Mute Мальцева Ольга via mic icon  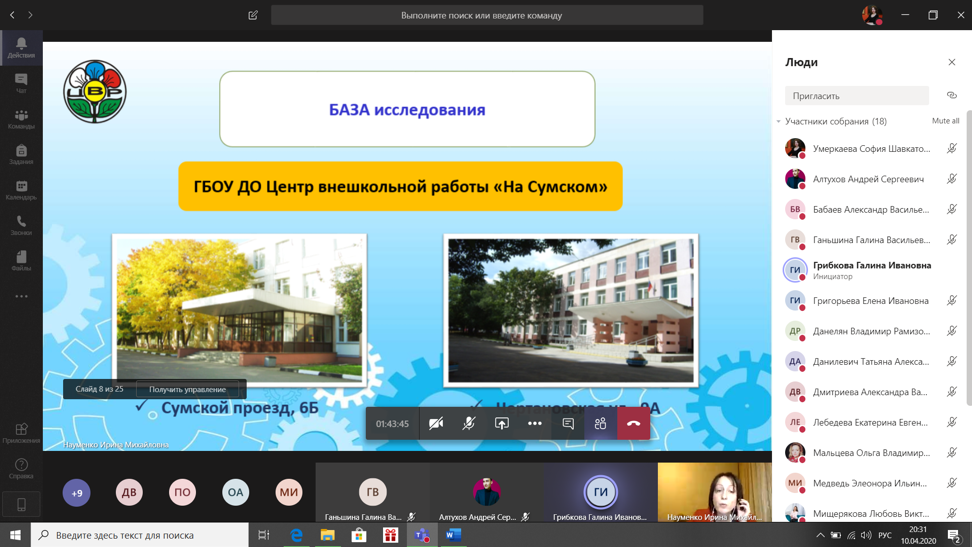click(952, 452)
